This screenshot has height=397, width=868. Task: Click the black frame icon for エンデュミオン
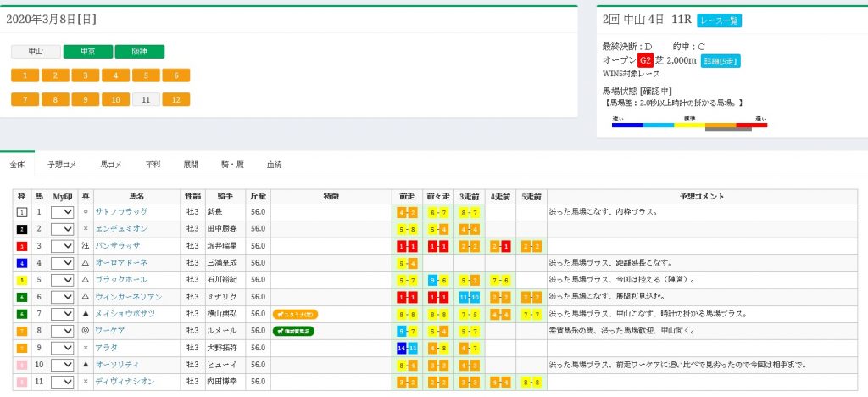(23, 229)
